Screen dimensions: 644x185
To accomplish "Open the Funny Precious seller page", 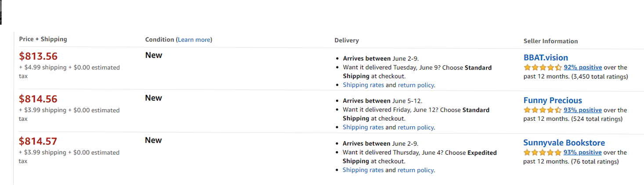I will pos(553,100).
